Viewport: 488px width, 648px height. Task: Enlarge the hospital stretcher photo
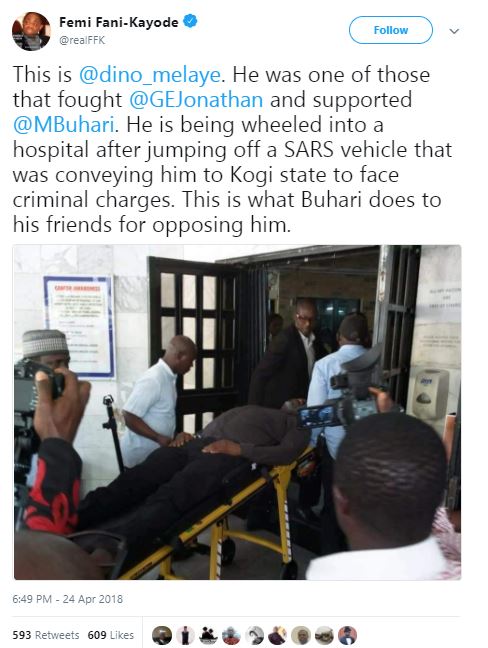(238, 412)
